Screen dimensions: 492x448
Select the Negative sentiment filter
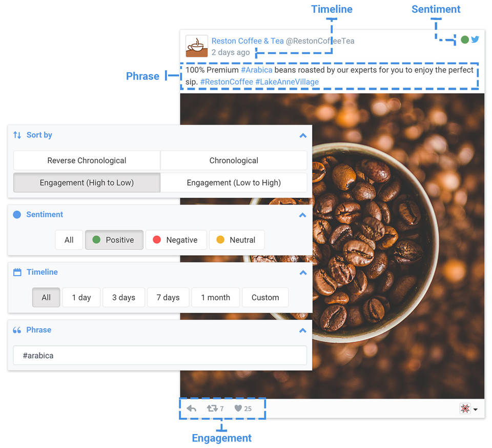tap(176, 240)
